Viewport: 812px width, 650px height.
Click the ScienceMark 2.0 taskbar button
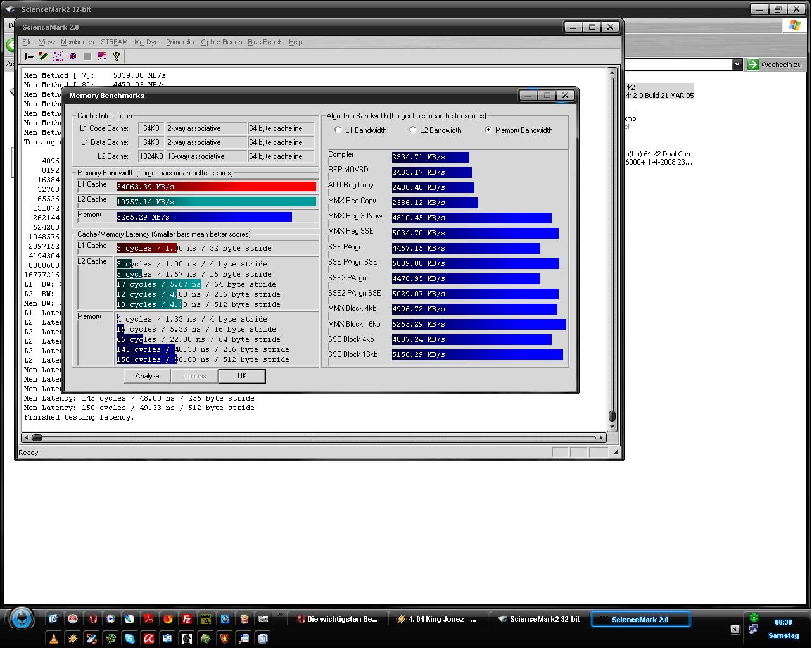640,619
